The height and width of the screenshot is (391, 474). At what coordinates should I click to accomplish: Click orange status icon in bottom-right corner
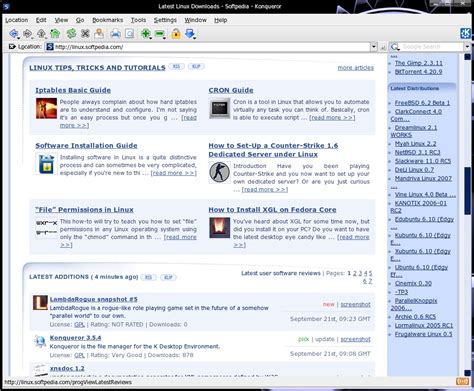coord(462,381)
